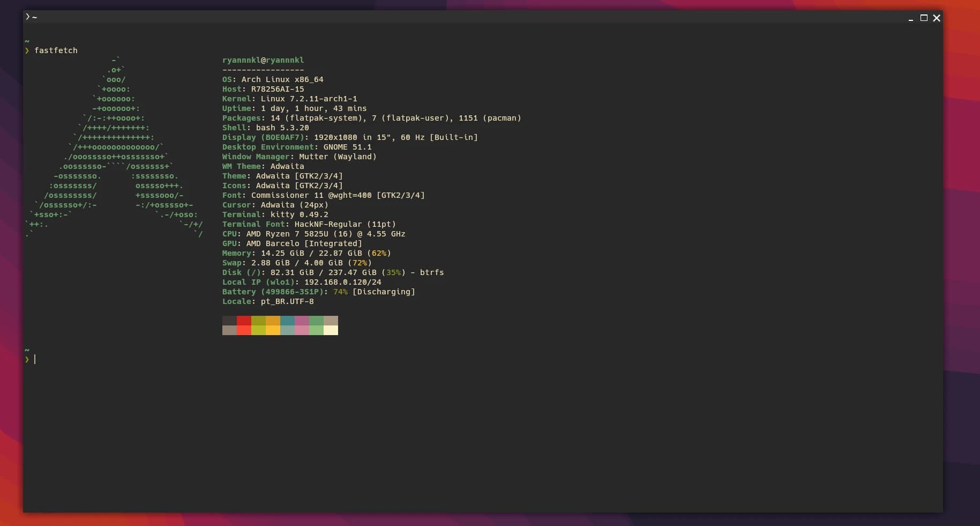The width and height of the screenshot is (980, 526).
Task: Click the 'WM Theme: Adwaita' line
Action: (263, 166)
